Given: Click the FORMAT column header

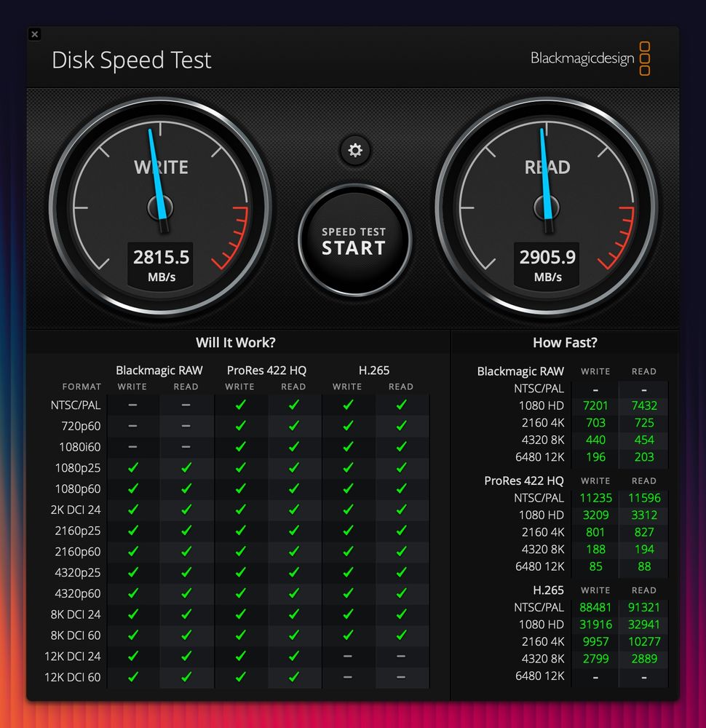Looking at the screenshot, I should (82, 387).
